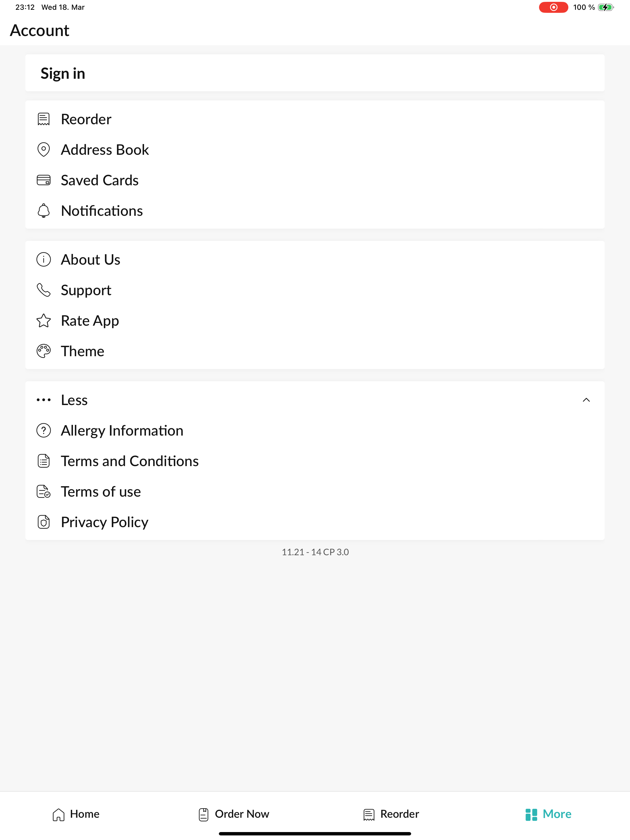Open Address Book via location pin icon
Image resolution: width=630 pixels, height=840 pixels.
coord(44,150)
